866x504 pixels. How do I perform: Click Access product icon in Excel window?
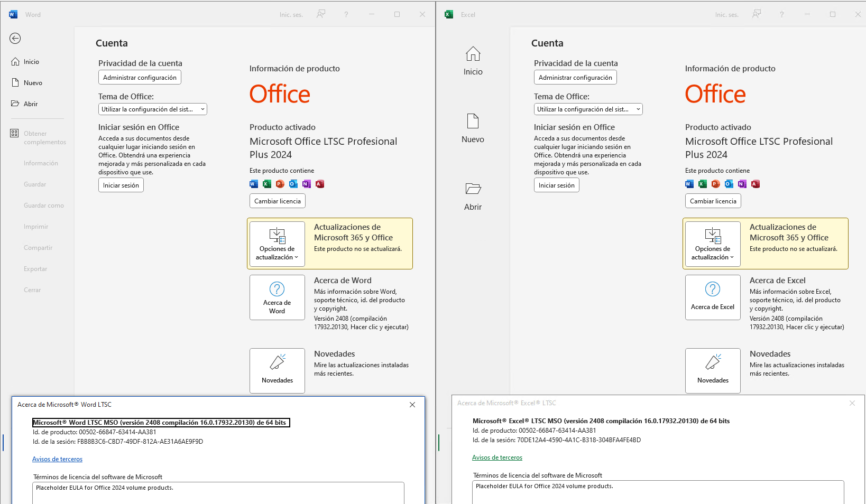[756, 184]
